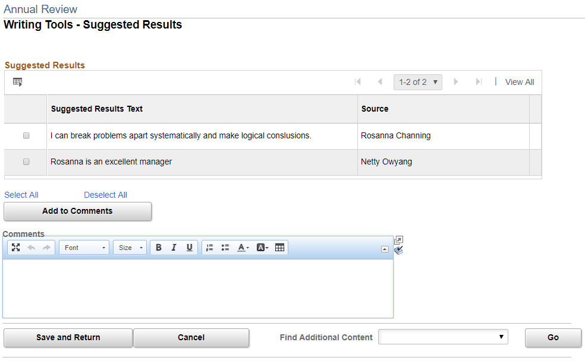The height and width of the screenshot is (364, 588).
Task: Click the Undo icon in the comments toolbar
Action: 32,248
